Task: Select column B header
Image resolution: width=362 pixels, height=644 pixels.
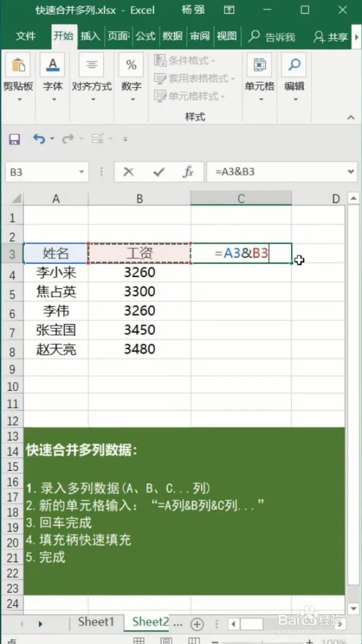Action: click(139, 199)
